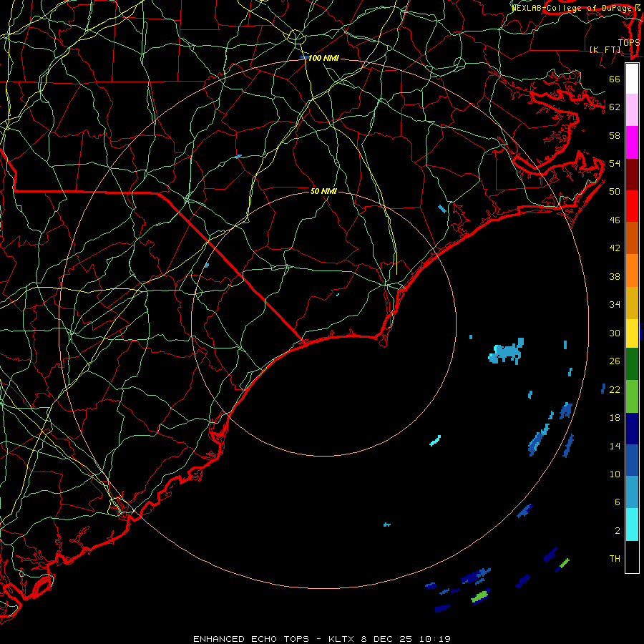The image size is (644, 644).
Task: Click the maroon legend color band
Action: 632,174
